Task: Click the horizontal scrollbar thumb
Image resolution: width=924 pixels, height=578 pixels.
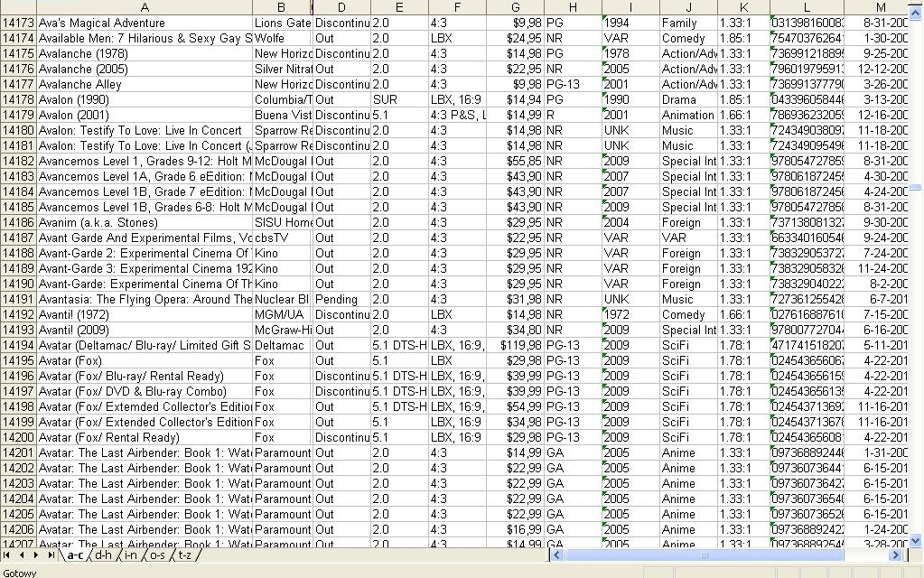Action: [x=705, y=555]
